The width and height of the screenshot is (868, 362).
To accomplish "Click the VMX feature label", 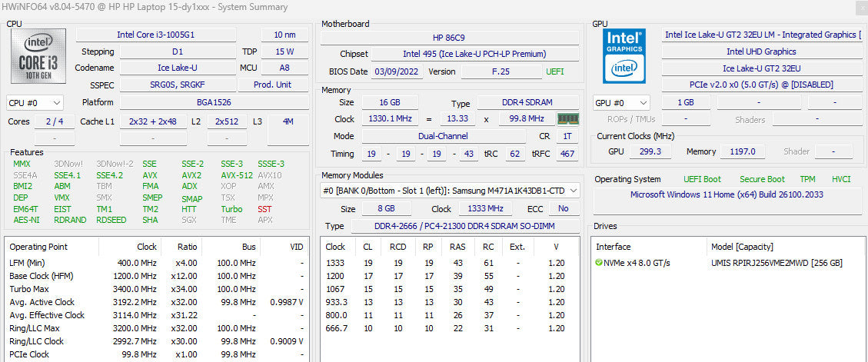I will pos(62,198).
